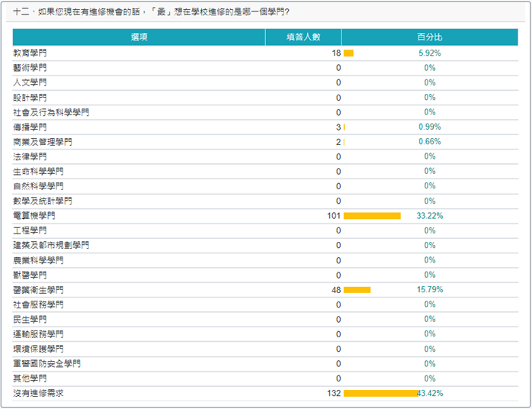Click the yellow bar for 沒有進修需求
This screenshot has width=532, height=409.
pos(380,393)
